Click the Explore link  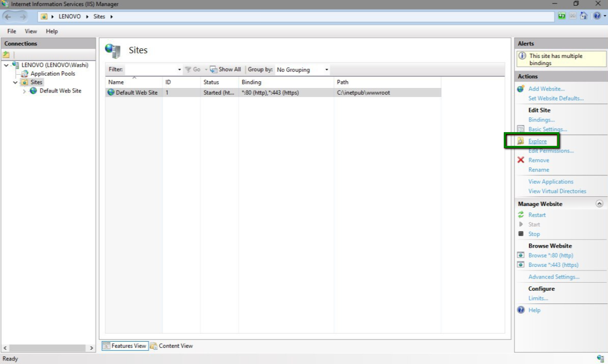pos(537,141)
